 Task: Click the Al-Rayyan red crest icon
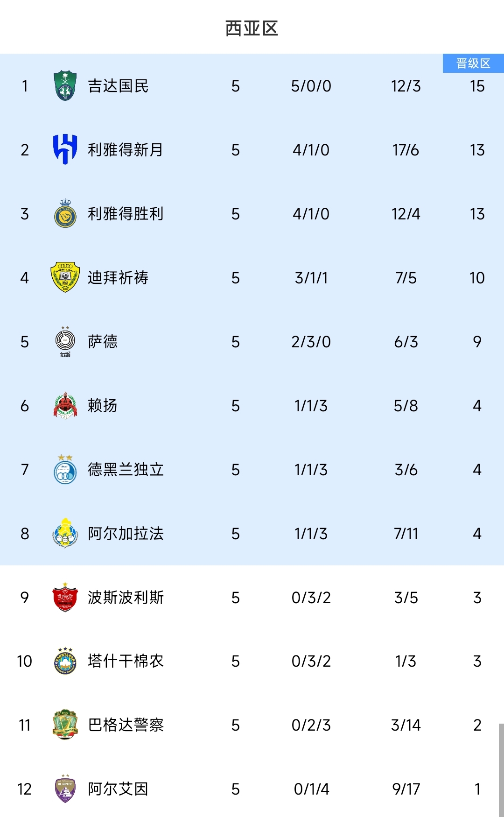tap(65, 405)
